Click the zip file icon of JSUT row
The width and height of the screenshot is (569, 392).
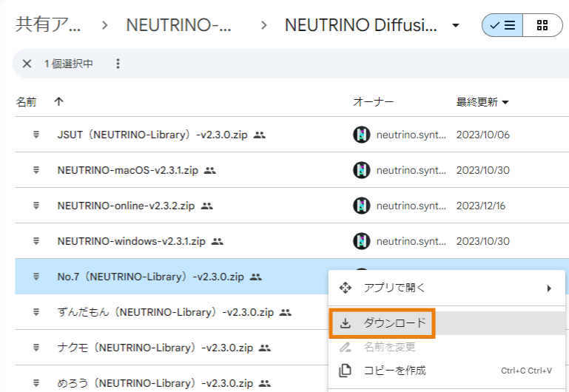[x=36, y=135]
